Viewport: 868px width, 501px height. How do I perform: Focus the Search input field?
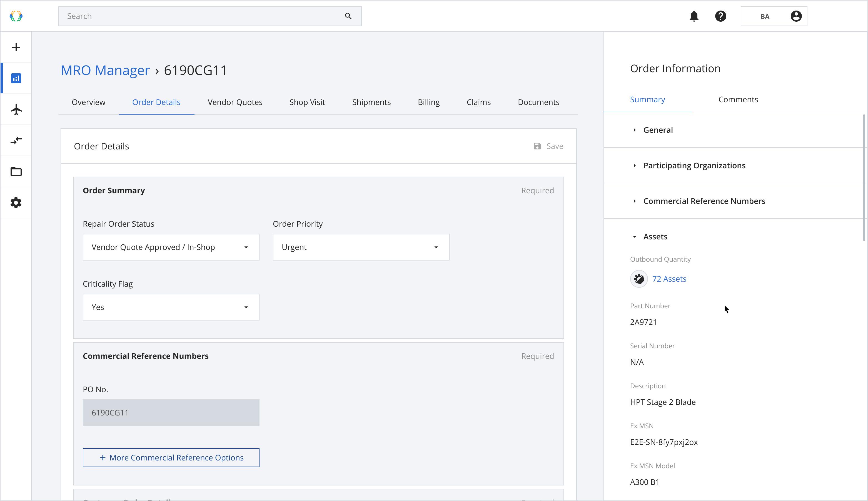tap(209, 16)
